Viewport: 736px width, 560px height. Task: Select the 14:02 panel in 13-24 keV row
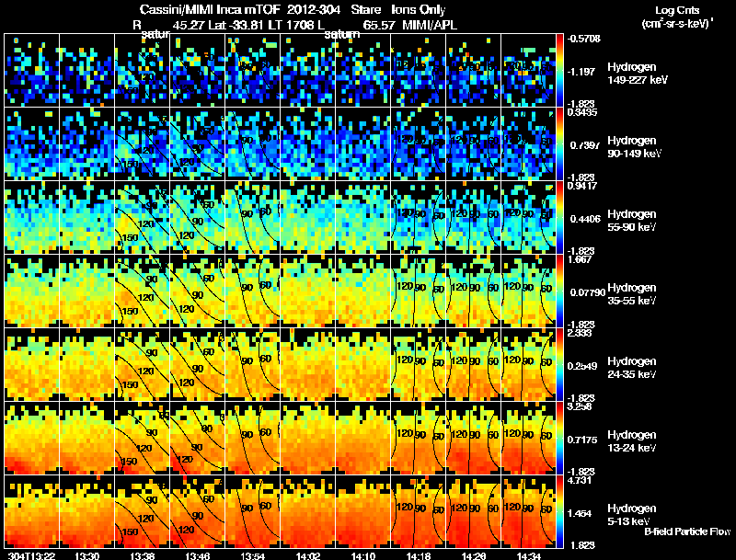pos(308,438)
